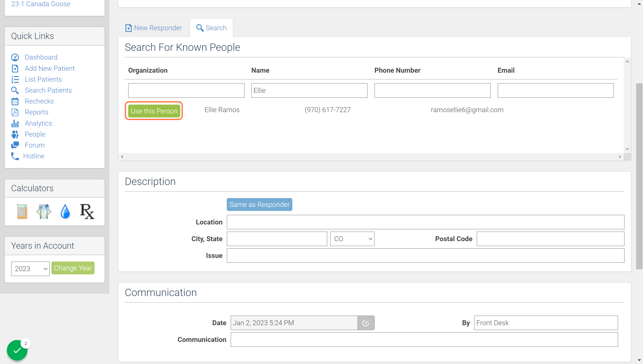Click the Change Year button
Screen dimensions: 643x364
tap(73, 268)
